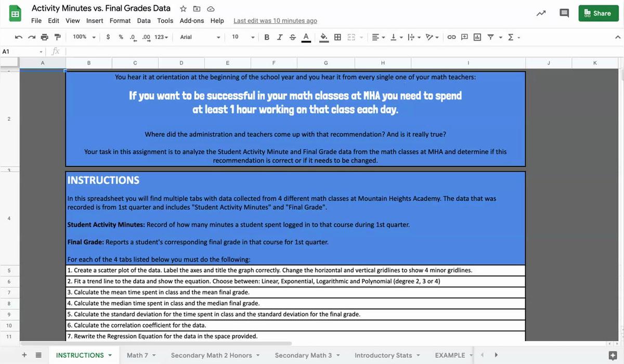Click document title Activity Minutes vs. Final Grades

click(101, 8)
